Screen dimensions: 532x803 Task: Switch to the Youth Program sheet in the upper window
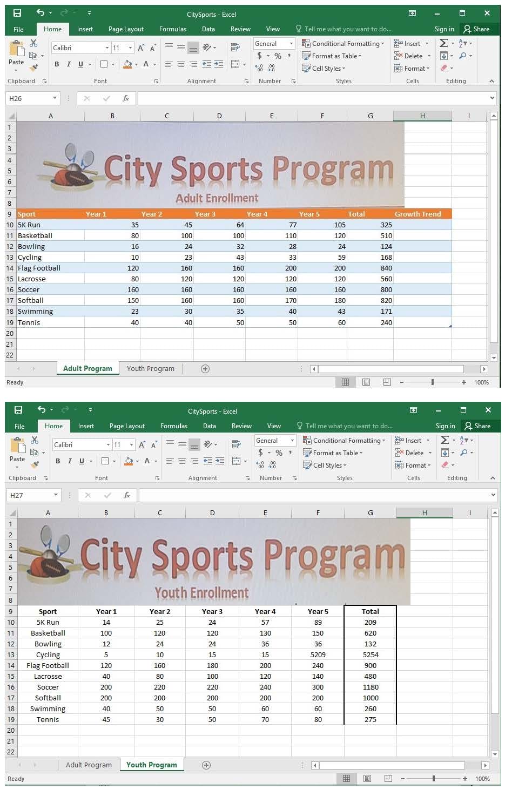150,369
